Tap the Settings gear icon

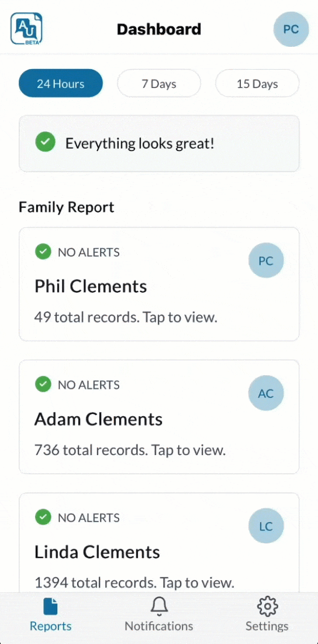pyautogui.click(x=267, y=607)
